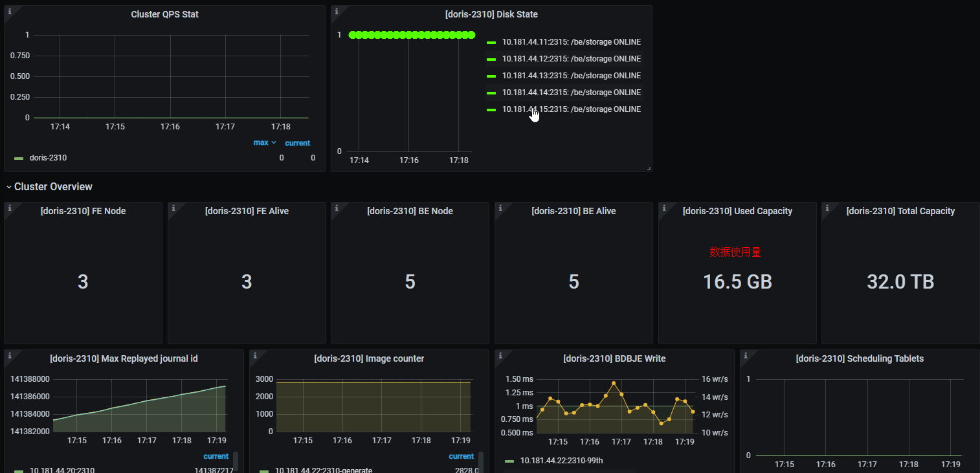Click the info icon on Cluster QPS Stat panel
The image size is (980, 473).
coord(10,11)
